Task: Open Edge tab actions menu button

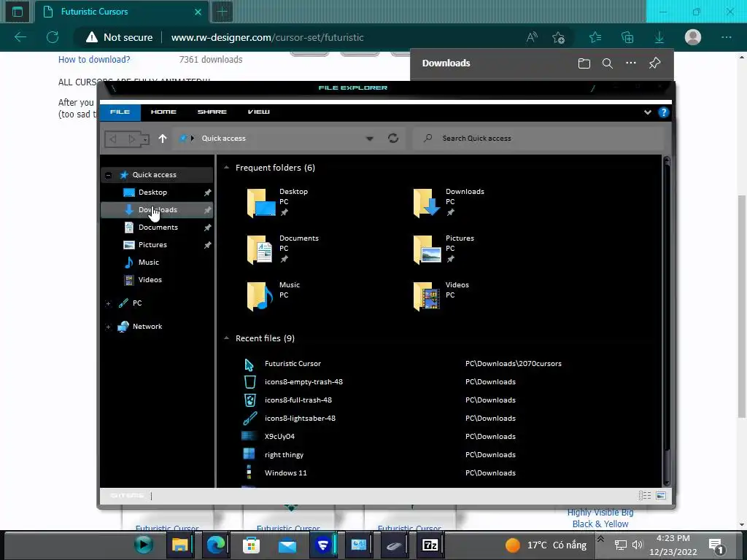Action: tap(18, 12)
